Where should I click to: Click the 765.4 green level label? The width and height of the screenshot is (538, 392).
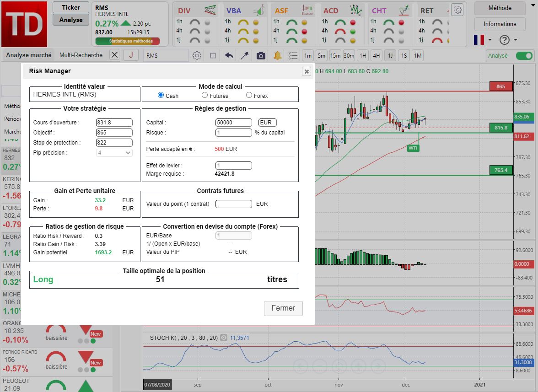[501, 170]
